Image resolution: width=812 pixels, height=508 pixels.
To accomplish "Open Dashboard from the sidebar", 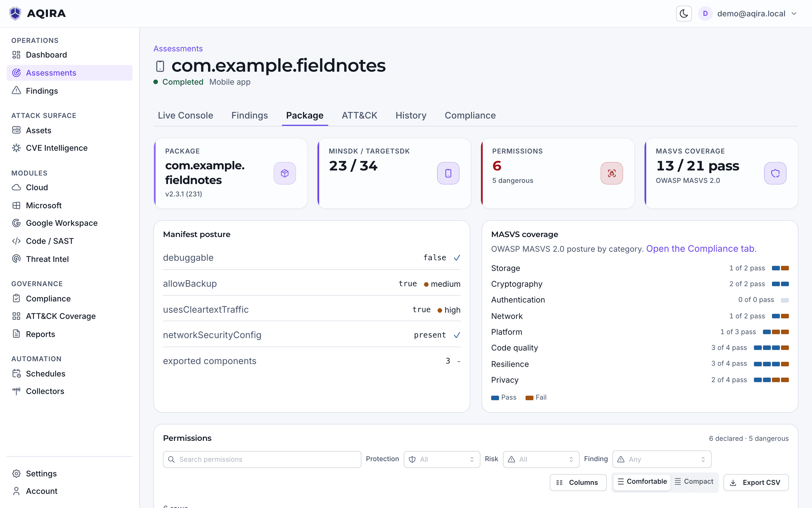I will [69, 55].
